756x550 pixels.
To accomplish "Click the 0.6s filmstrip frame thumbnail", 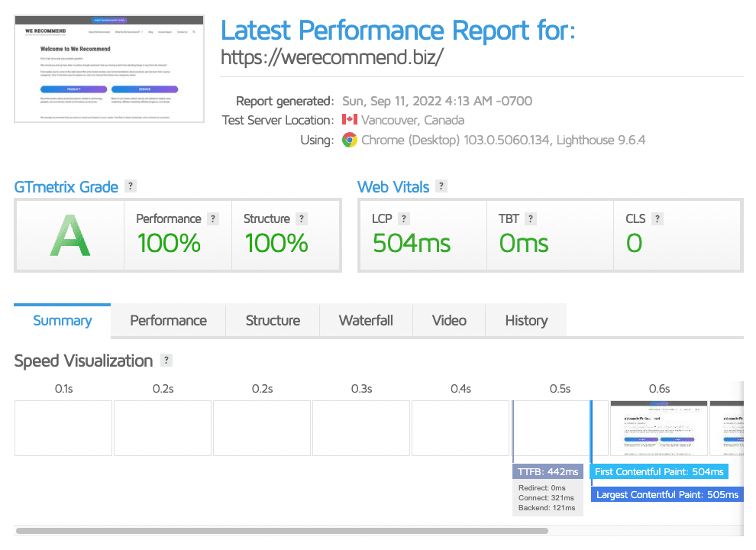I will coord(659,428).
